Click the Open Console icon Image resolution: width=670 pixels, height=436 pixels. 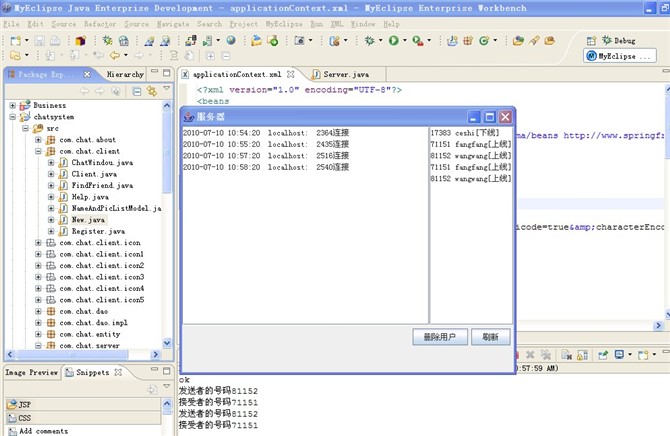pyautogui.click(x=643, y=355)
